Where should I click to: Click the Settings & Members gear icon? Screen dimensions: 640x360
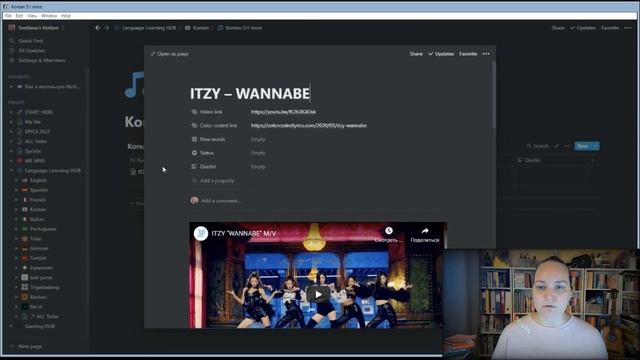[x=12, y=60]
